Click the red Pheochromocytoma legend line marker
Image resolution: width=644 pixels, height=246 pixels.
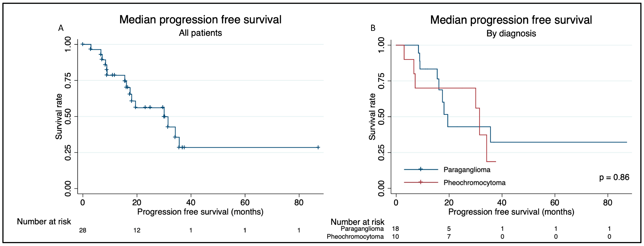pos(420,182)
